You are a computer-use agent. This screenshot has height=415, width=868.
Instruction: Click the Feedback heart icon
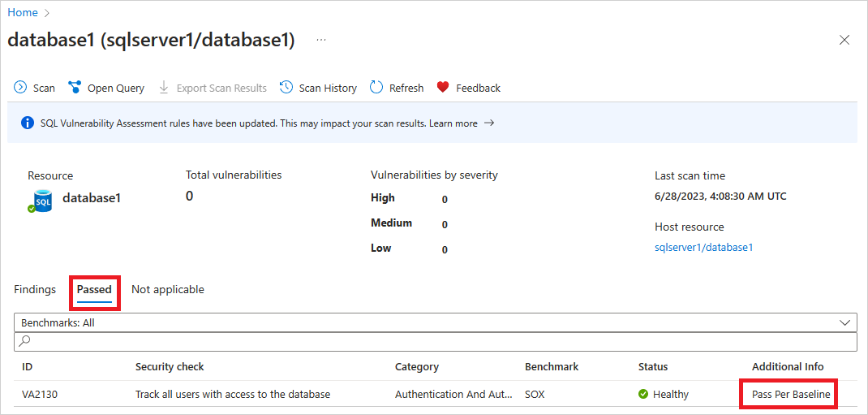pyautogui.click(x=443, y=87)
